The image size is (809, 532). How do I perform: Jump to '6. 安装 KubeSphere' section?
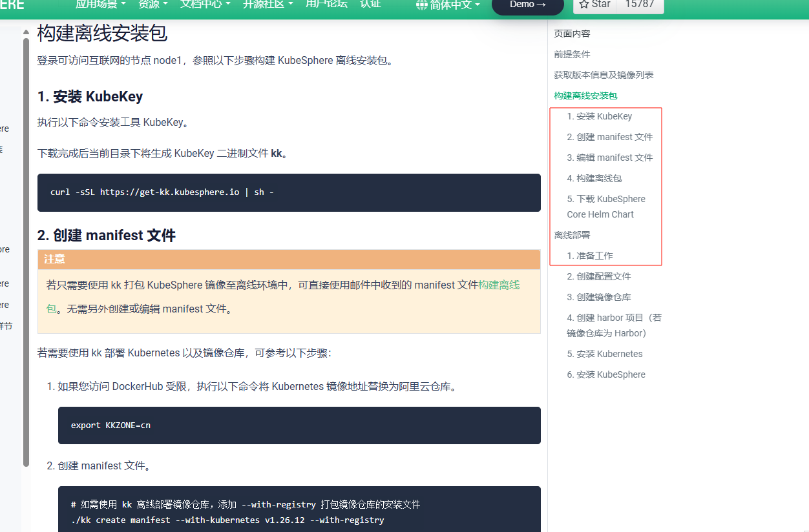pos(605,374)
